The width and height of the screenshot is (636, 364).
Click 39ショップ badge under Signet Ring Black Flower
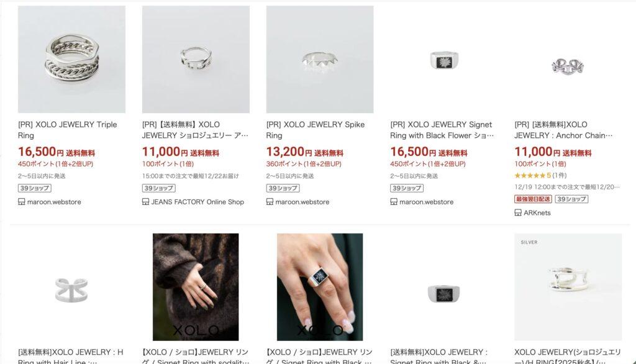(407, 188)
